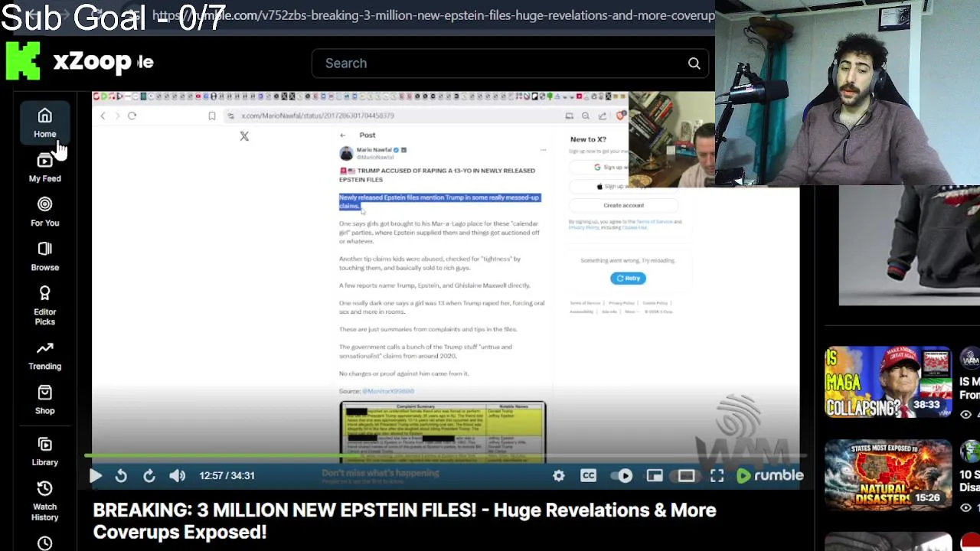Switch to theater mode

click(x=686, y=475)
